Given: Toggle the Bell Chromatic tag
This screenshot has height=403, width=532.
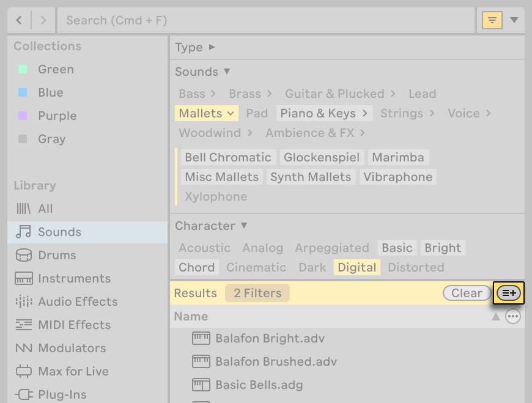Looking at the screenshot, I should (228, 157).
